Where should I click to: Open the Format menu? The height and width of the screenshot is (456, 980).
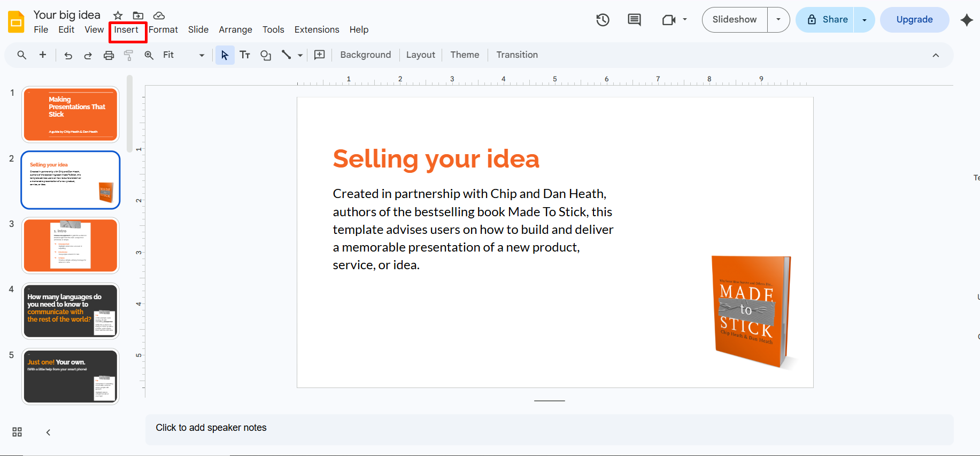tap(163, 29)
